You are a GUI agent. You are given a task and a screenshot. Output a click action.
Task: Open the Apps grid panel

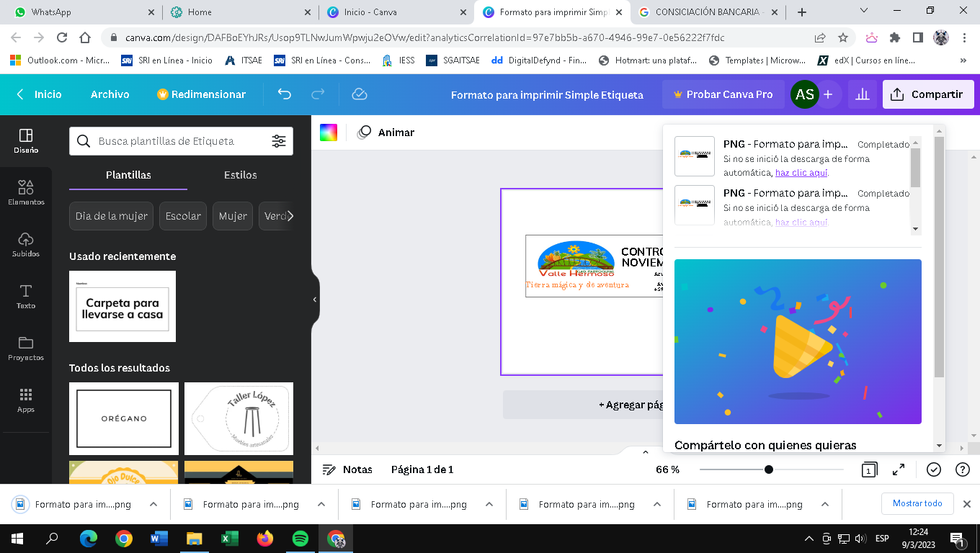pyautogui.click(x=26, y=400)
